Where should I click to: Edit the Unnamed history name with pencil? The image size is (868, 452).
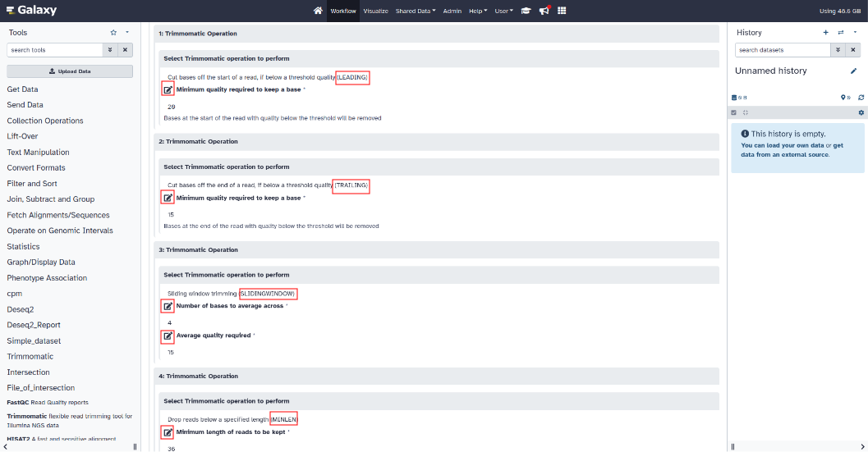point(854,71)
